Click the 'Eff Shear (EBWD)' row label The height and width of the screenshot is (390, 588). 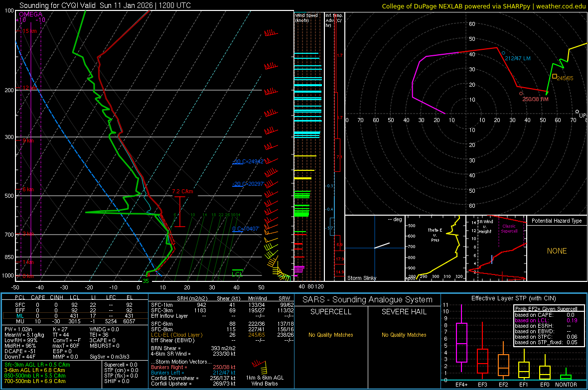172,340
